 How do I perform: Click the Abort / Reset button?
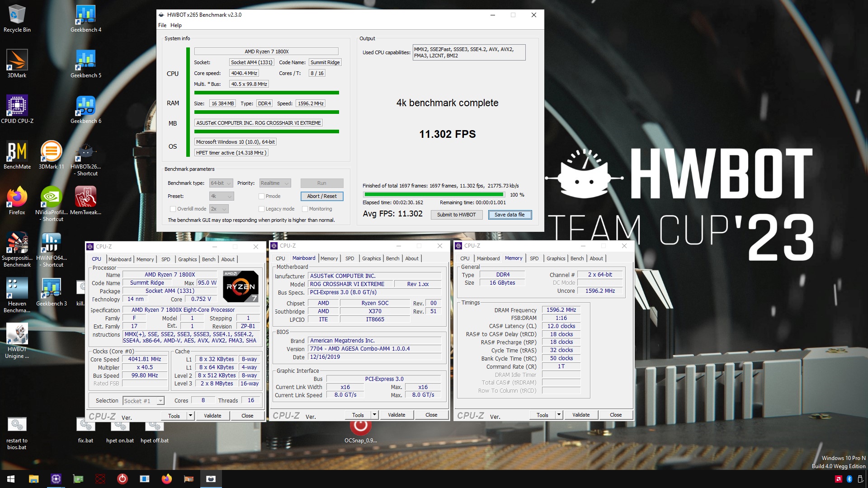tap(322, 196)
